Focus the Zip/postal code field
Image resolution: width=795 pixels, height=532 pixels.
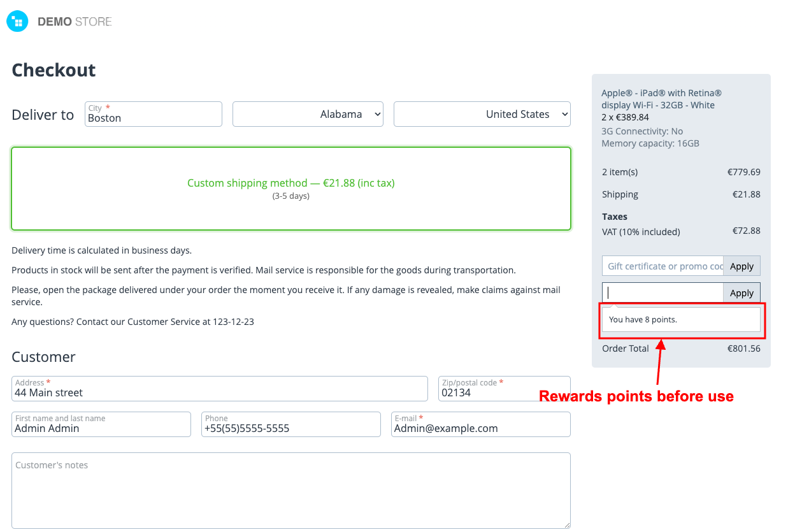click(x=504, y=392)
